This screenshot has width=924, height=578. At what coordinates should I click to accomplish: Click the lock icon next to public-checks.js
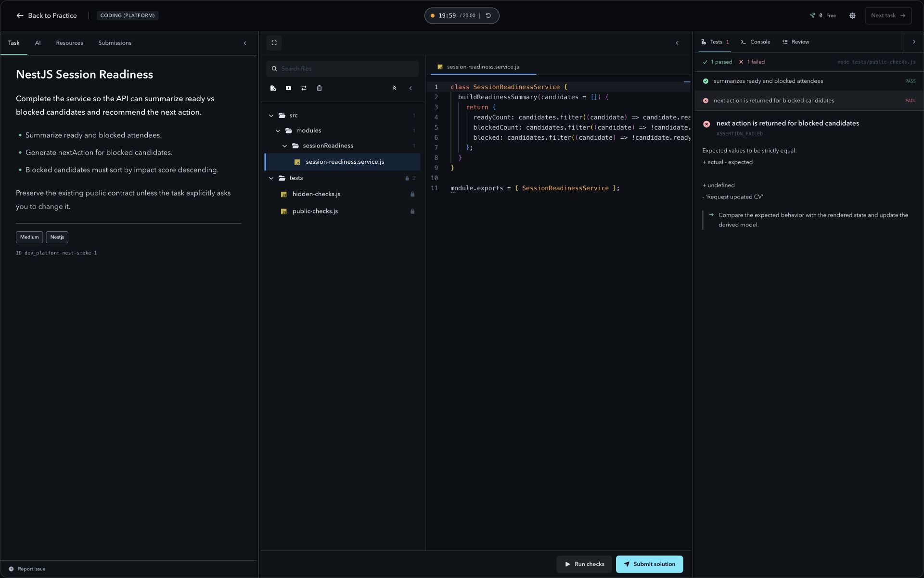tap(412, 211)
